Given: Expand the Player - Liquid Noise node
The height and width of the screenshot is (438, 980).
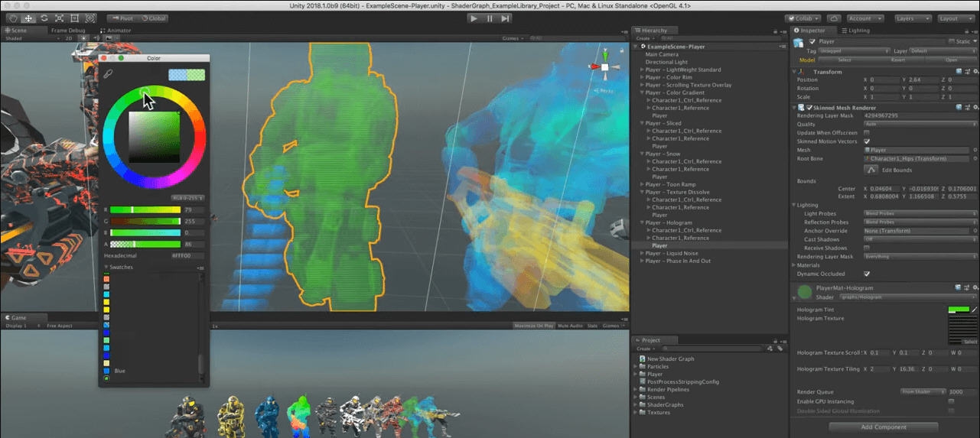Looking at the screenshot, I should point(642,253).
